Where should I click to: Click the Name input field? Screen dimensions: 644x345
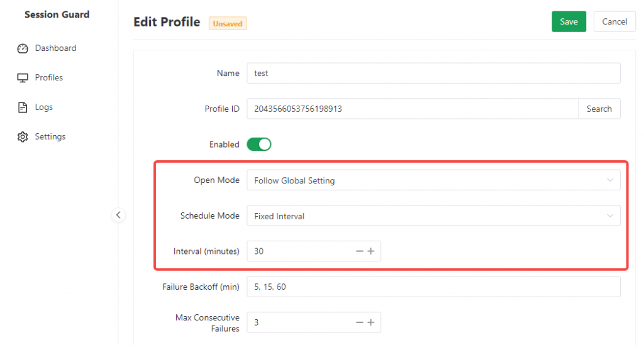coord(433,74)
